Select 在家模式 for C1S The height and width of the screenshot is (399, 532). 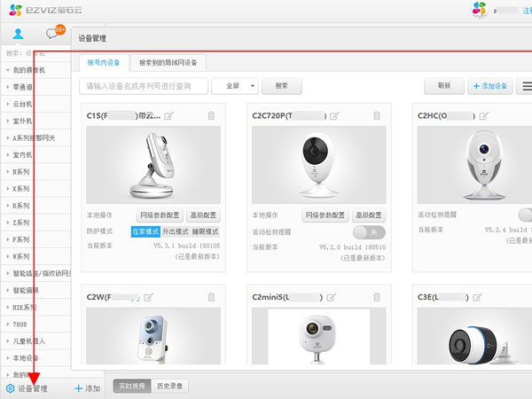[145, 231]
